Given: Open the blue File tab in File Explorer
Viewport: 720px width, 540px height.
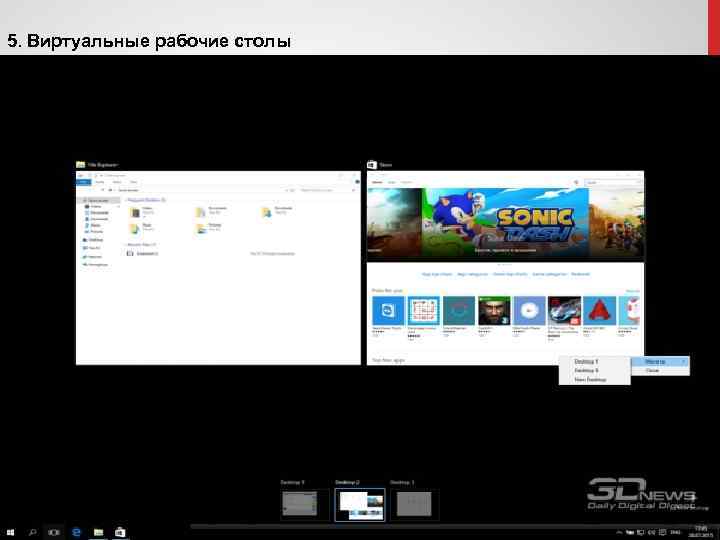Looking at the screenshot, I should point(83,182).
